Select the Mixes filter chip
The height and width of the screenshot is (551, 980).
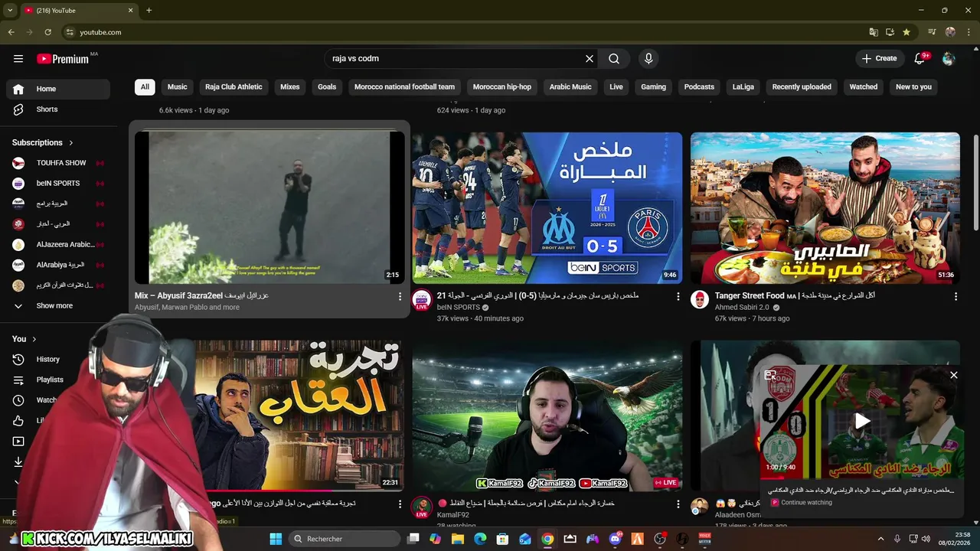[x=290, y=86]
